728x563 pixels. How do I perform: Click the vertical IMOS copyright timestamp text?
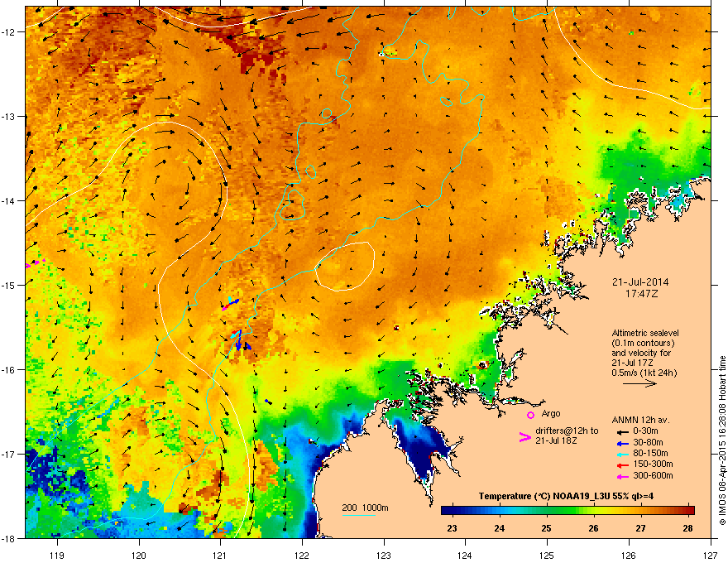[x=722, y=440]
